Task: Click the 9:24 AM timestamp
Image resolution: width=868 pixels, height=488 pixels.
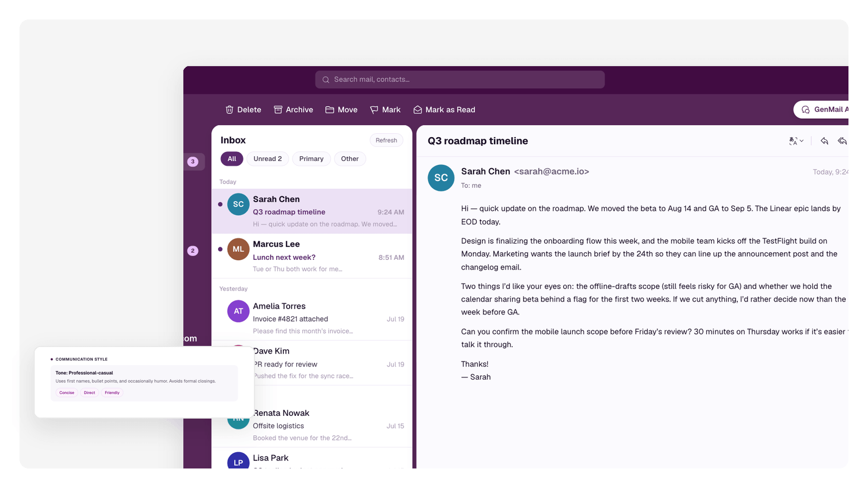Action: (391, 212)
